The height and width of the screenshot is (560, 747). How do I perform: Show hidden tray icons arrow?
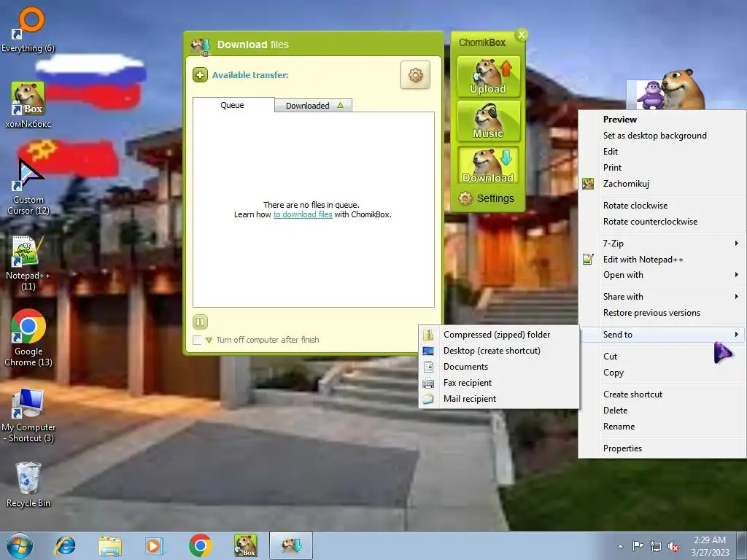[620, 547]
